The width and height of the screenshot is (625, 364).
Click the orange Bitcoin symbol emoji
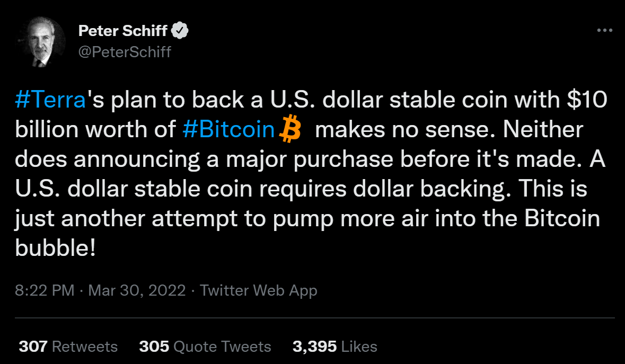tap(290, 129)
